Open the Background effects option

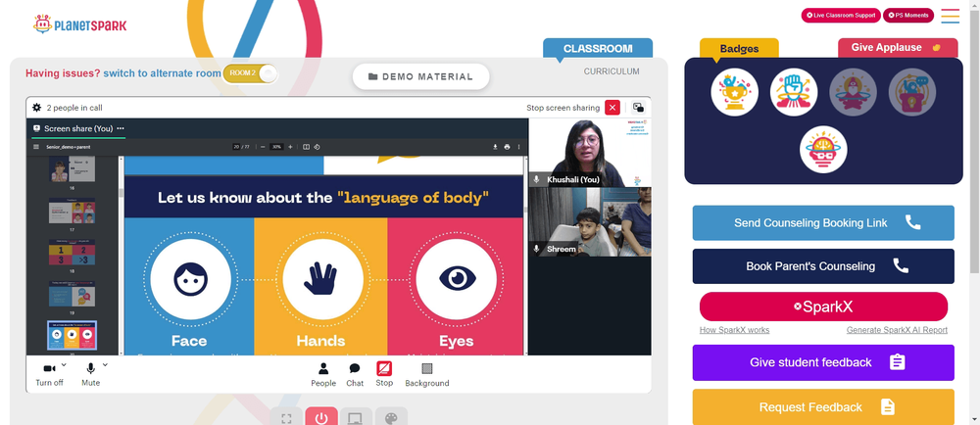click(427, 374)
